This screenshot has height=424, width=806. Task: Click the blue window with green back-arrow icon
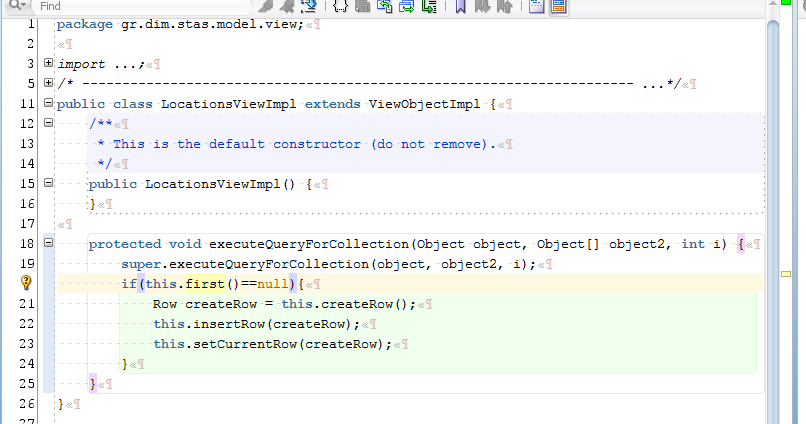click(x=384, y=6)
